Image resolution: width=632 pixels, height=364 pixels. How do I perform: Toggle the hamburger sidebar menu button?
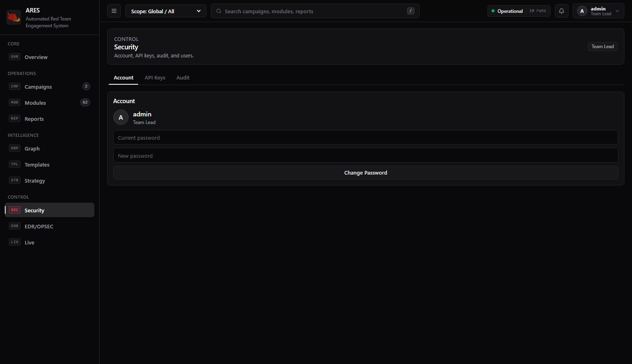114,11
